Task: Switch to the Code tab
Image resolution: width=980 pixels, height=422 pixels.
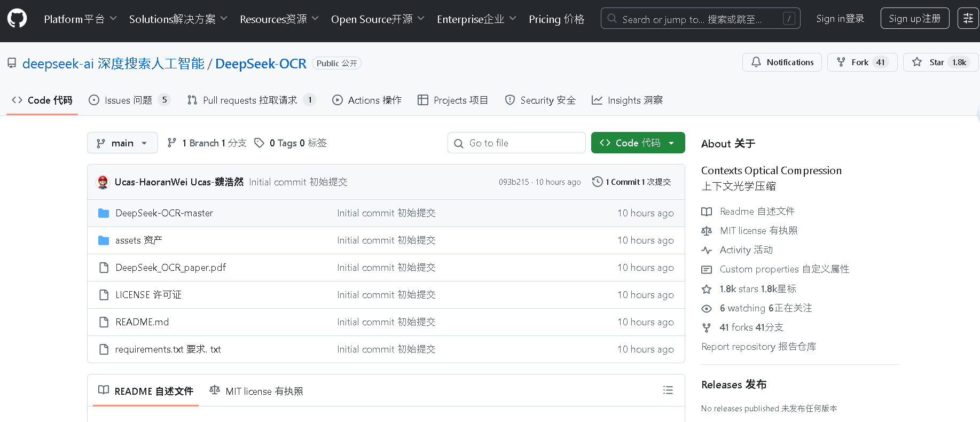Action: [x=42, y=100]
